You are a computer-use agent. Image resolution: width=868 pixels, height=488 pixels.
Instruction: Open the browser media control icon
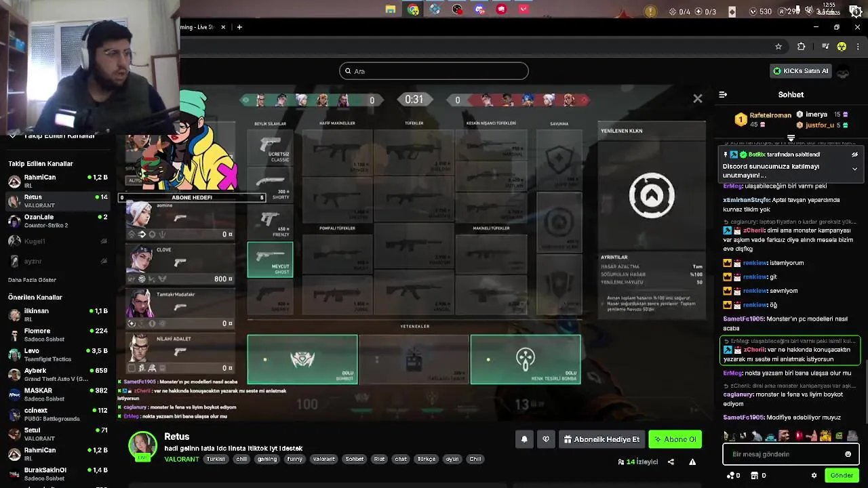tap(825, 46)
